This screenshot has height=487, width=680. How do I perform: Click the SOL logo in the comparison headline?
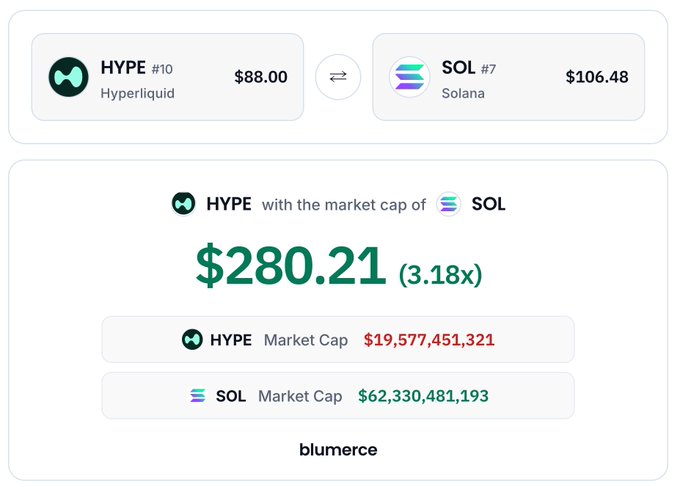click(448, 203)
